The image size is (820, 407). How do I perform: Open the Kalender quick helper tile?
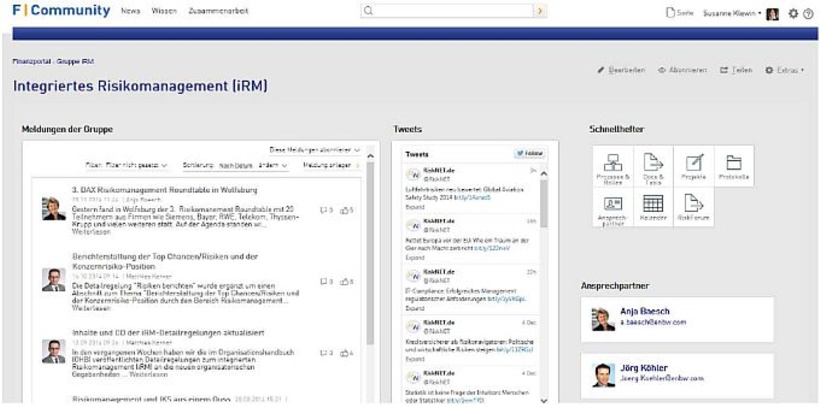coord(653,207)
